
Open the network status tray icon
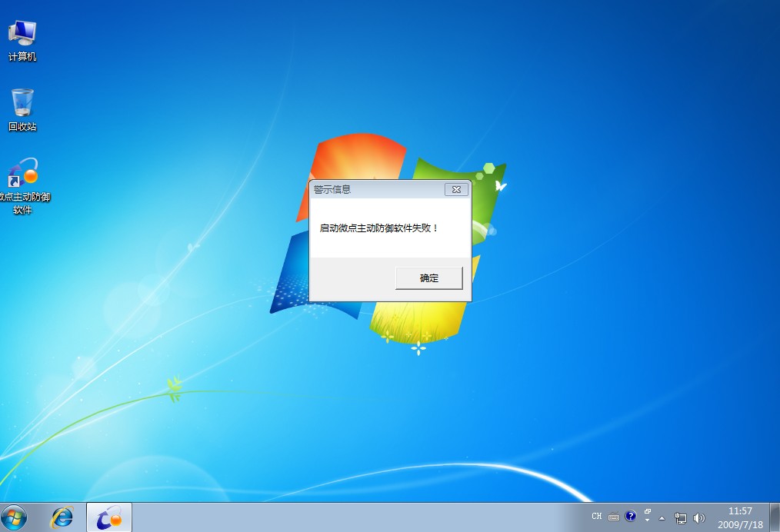tap(680, 518)
